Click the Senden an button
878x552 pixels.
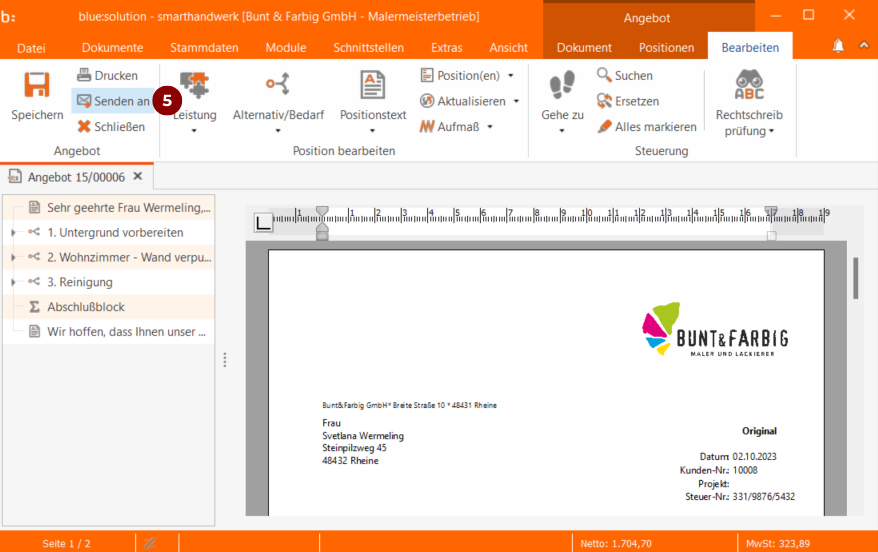(113, 101)
